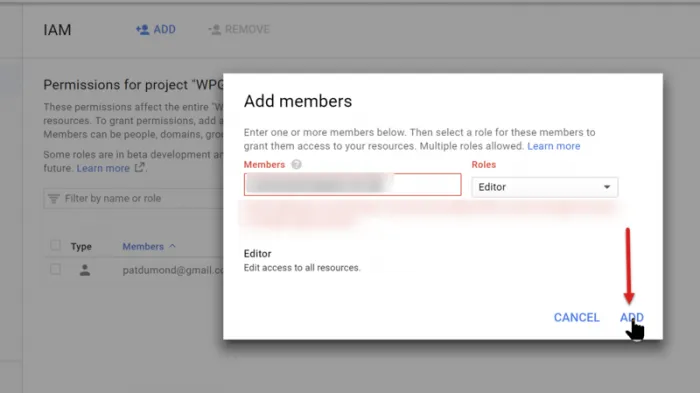The height and width of the screenshot is (393, 700).
Task: Sort by the Members column header
Action: [143, 247]
